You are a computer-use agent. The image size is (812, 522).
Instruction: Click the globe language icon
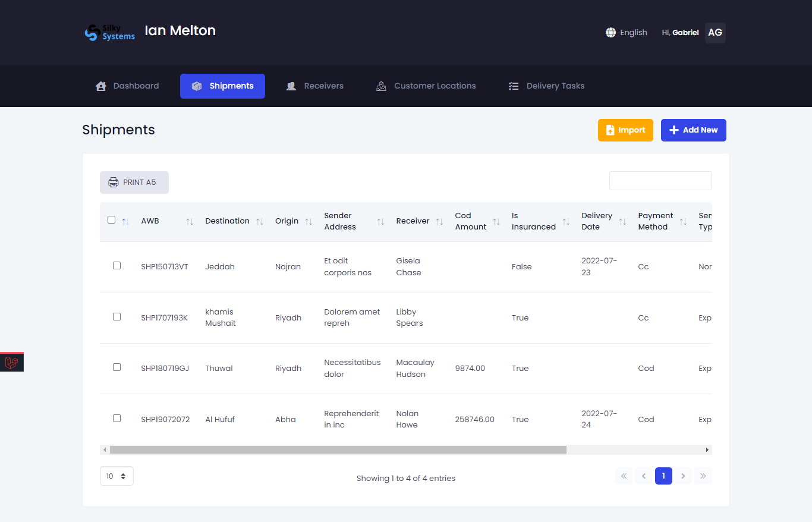click(x=610, y=33)
